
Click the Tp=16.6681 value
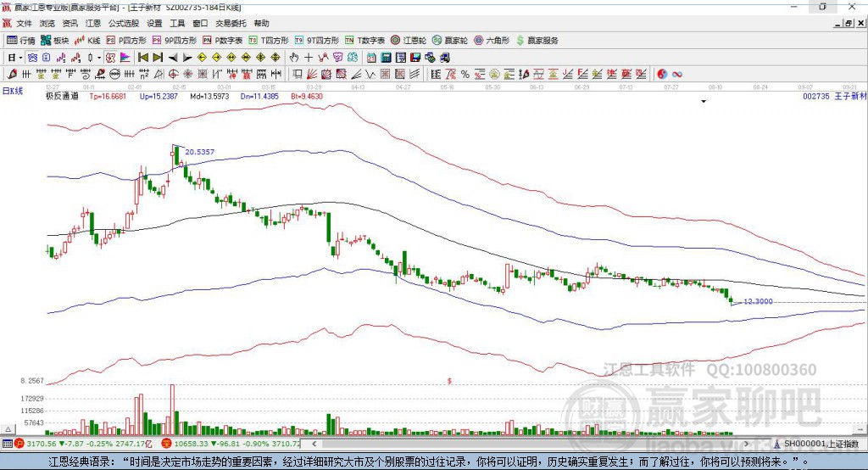(x=108, y=96)
